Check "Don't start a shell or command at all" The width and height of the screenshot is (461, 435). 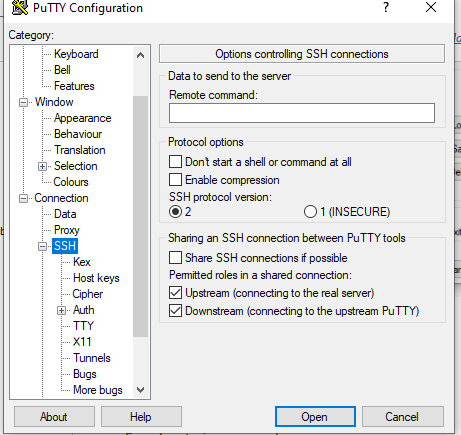[x=175, y=162]
